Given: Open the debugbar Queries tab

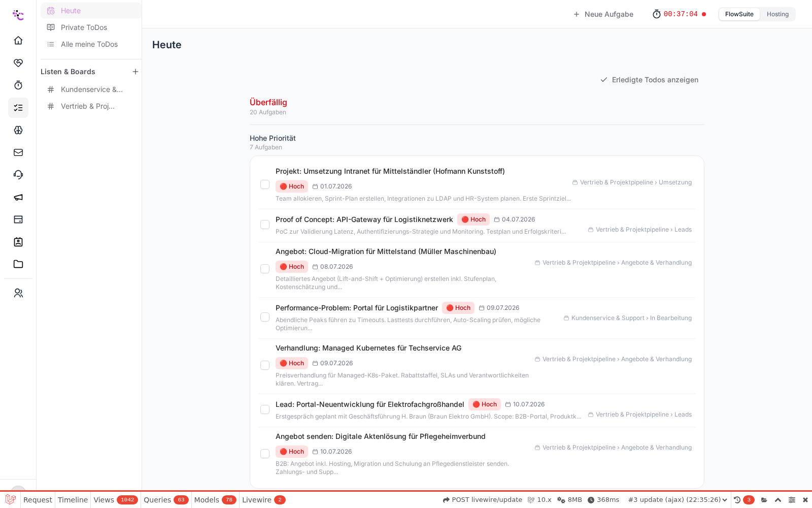Looking at the screenshot, I should (x=166, y=500).
